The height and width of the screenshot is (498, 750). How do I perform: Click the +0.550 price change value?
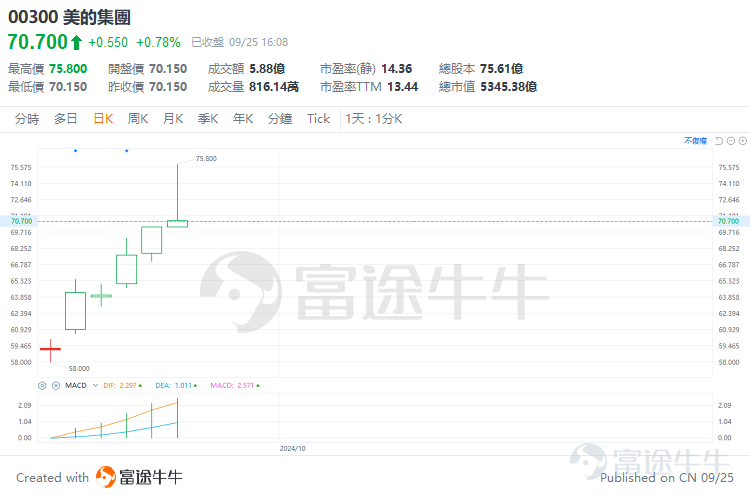tap(108, 43)
